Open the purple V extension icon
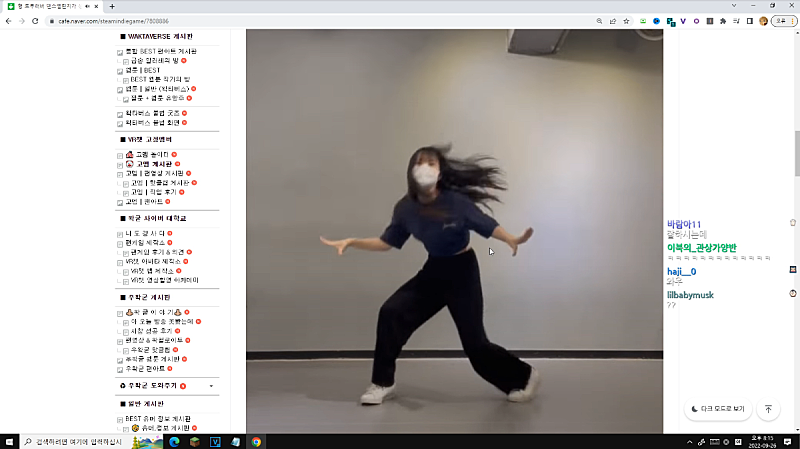 point(683,21)
